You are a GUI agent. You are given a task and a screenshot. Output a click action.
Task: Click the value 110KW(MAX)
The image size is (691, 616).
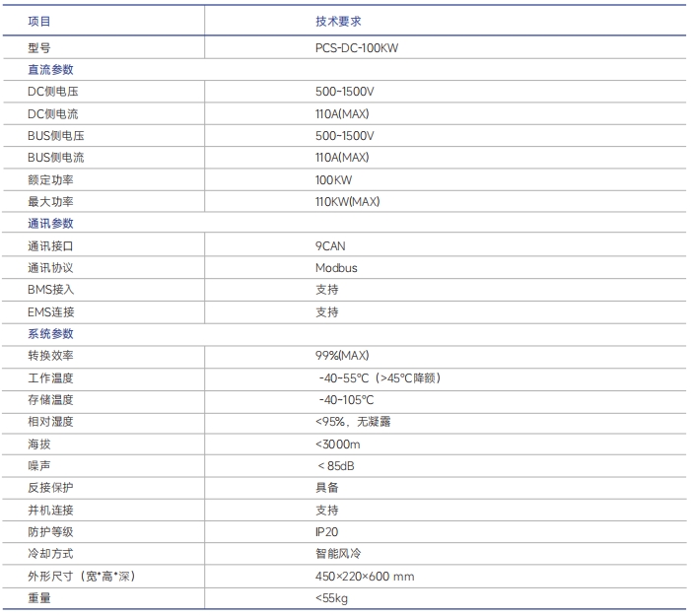point(348,202)
